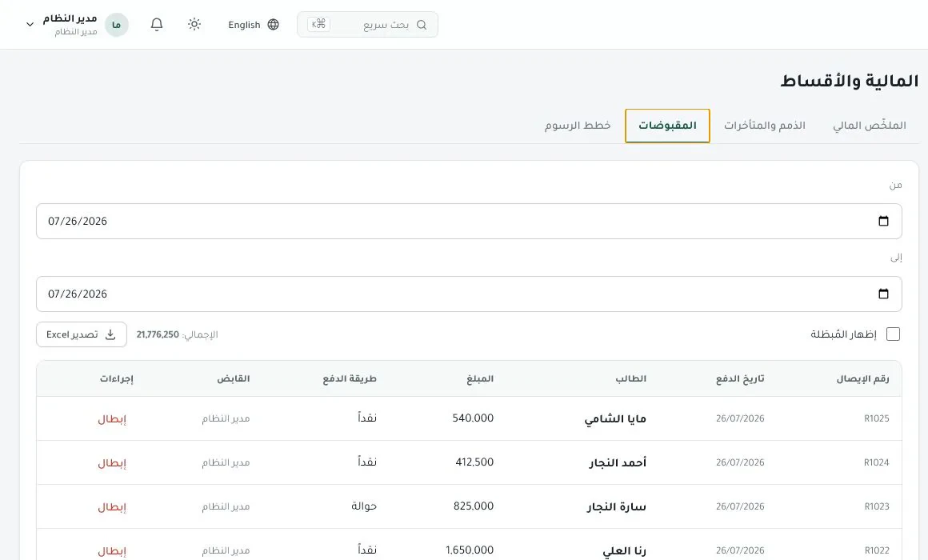This screenshot has height=560, width=928.
Task: Open calendar picker in the من date field
Action: click(x=883, y=222)
